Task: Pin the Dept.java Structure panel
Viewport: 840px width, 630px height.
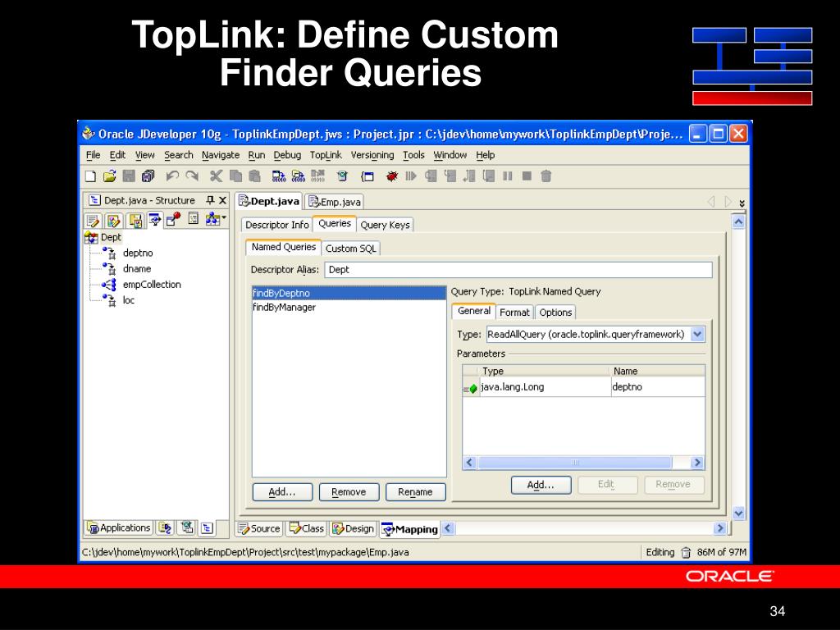Action: click(210, 200)
